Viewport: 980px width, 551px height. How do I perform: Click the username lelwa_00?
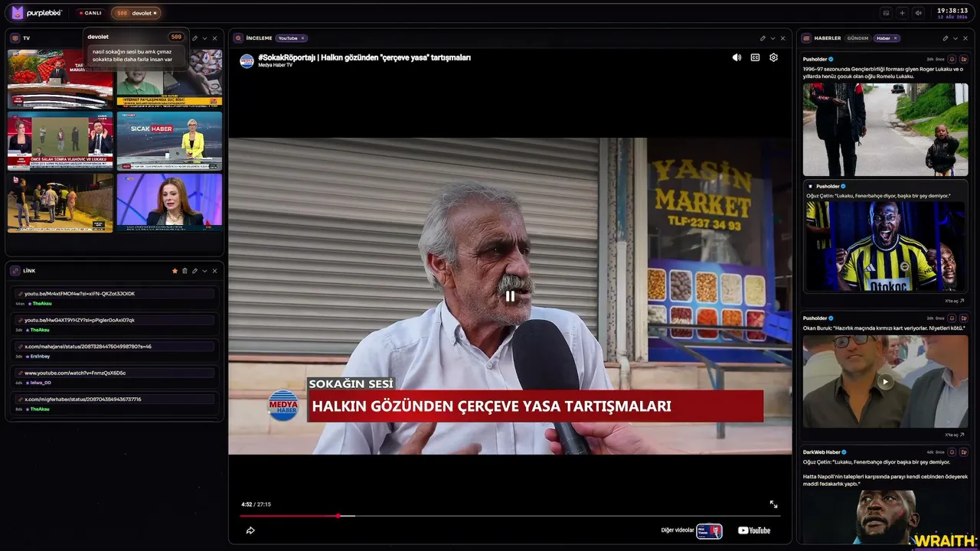tap(41, 383)
